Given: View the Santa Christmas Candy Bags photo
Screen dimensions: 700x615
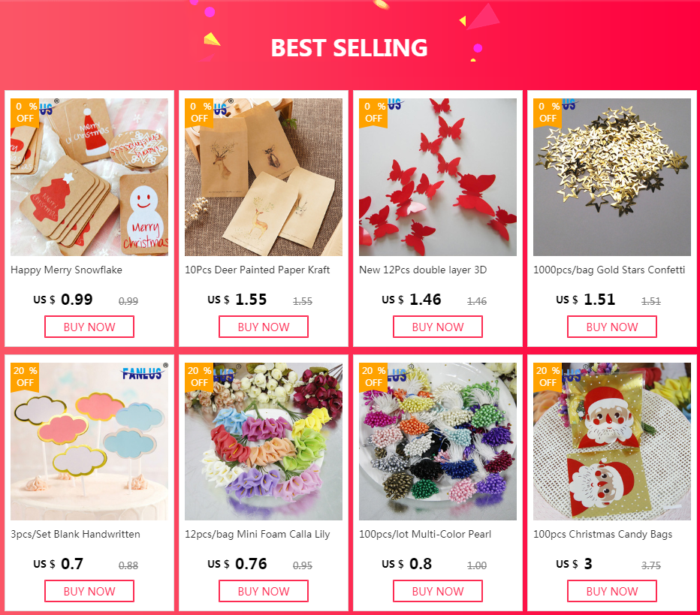Looking at the screenshot, I should click(x=611, y=442).
